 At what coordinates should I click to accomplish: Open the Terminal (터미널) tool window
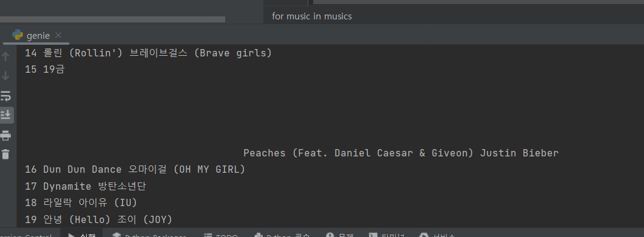387,235
